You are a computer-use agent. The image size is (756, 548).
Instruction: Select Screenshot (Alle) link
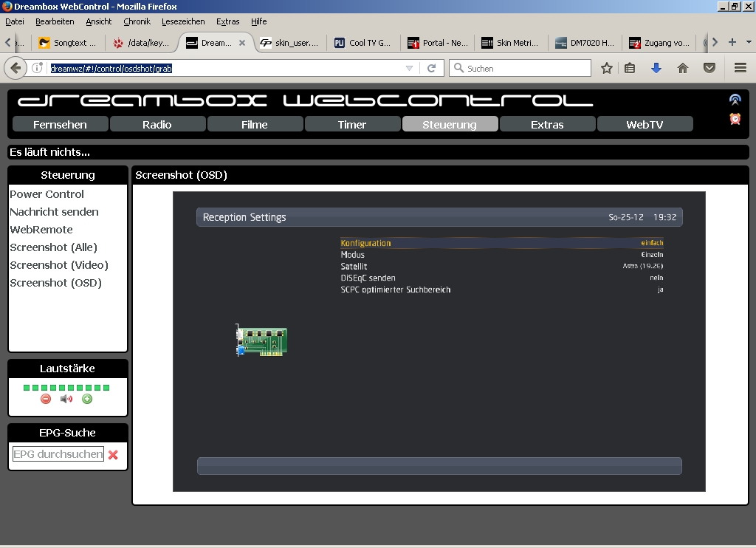click(x=53, y=248)
